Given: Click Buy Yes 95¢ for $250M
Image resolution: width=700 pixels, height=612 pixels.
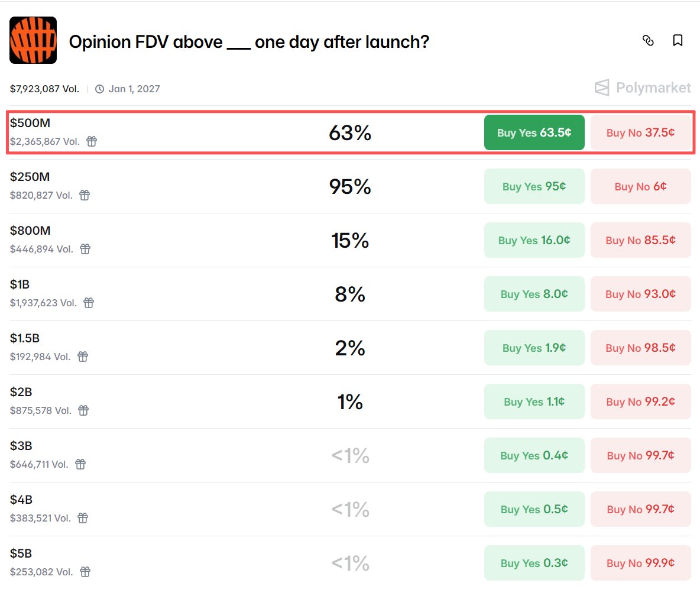Looking at the screenshot, I should pos(534,186).
